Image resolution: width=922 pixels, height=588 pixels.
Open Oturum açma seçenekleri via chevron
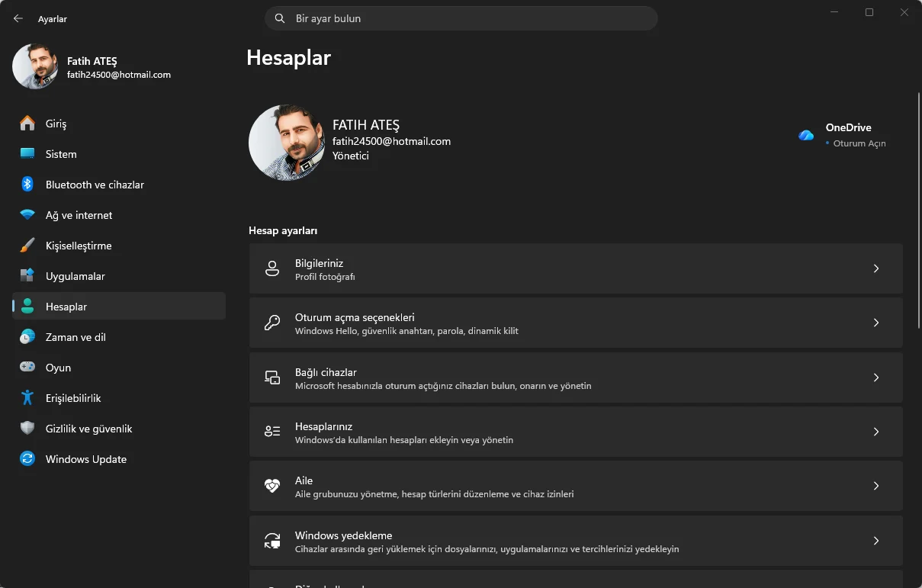pos(876,323)
